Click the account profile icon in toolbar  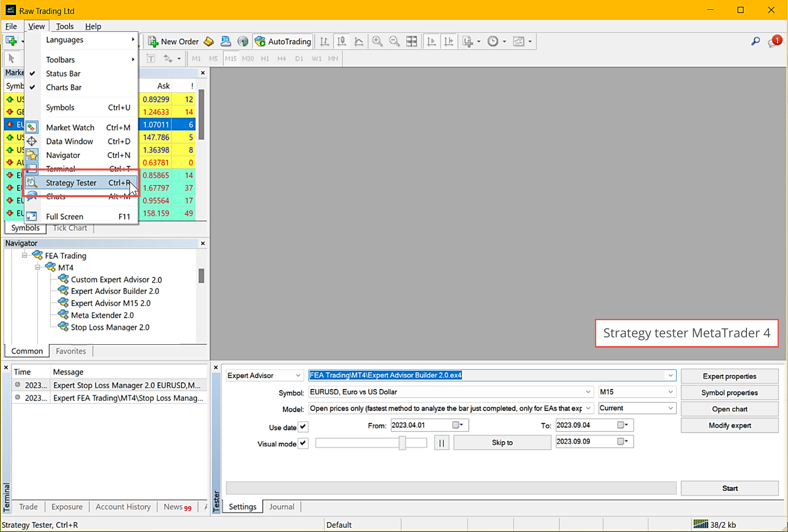[226, 41]
